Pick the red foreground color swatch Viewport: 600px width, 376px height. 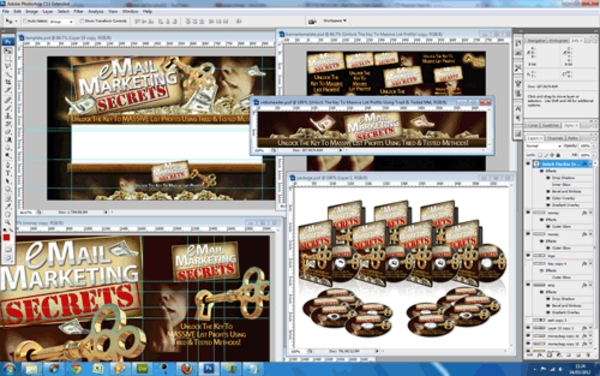point(7,238)
